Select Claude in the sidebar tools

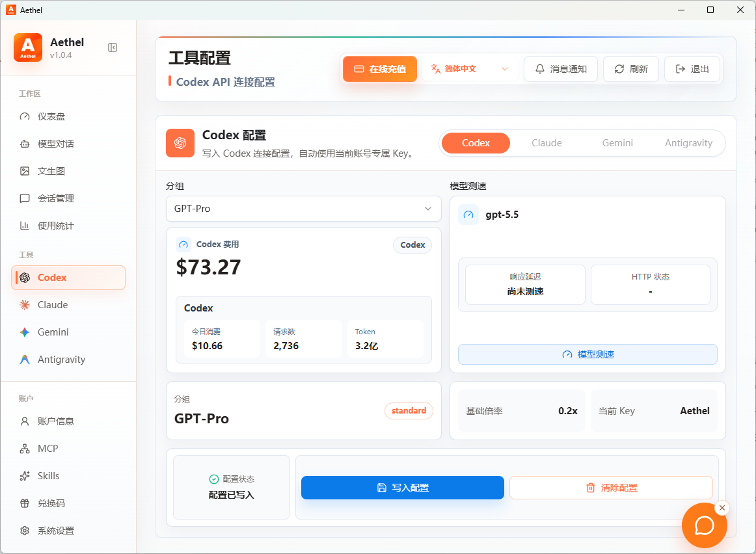pos(68,305)
